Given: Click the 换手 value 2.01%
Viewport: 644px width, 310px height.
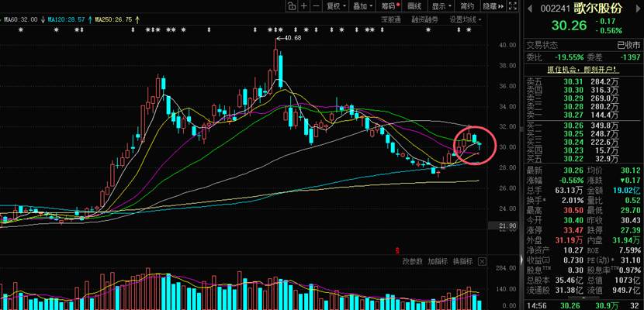Looking at the screenshot, I should 573,201.
